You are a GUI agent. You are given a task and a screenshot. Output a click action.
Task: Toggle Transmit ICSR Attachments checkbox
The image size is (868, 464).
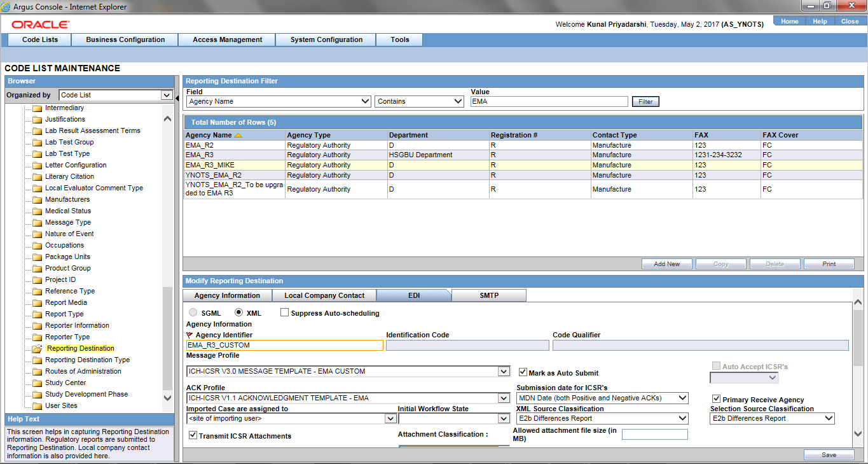pyautogui.click(x=193, y=435)
